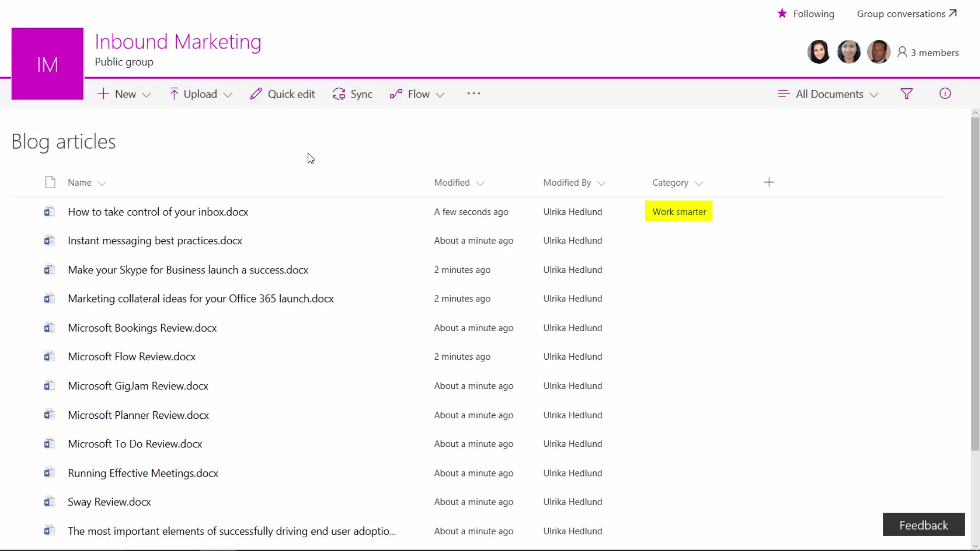This screenshot has width=980, height=551.
Task: Click the add column plus icon
Action: [769, 182]
